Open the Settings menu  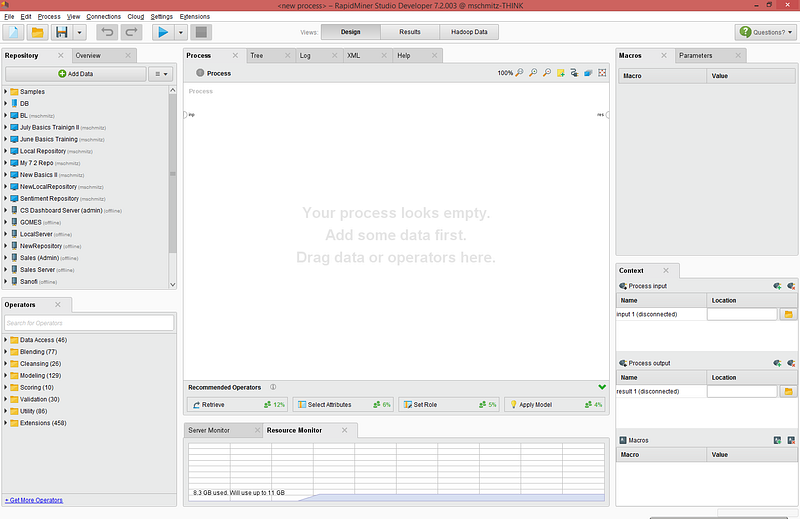(162, 16)
